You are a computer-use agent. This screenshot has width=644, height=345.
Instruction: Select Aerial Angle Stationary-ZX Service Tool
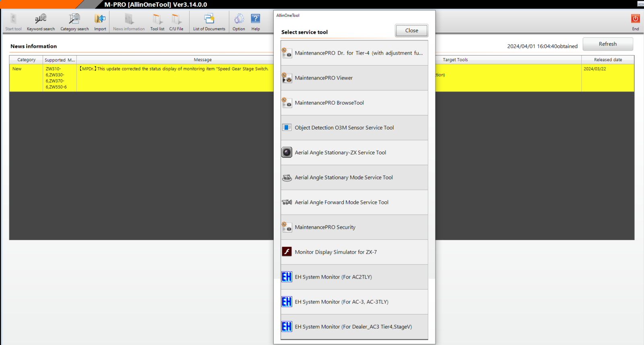pyautogui.click(x=354, y=152)
